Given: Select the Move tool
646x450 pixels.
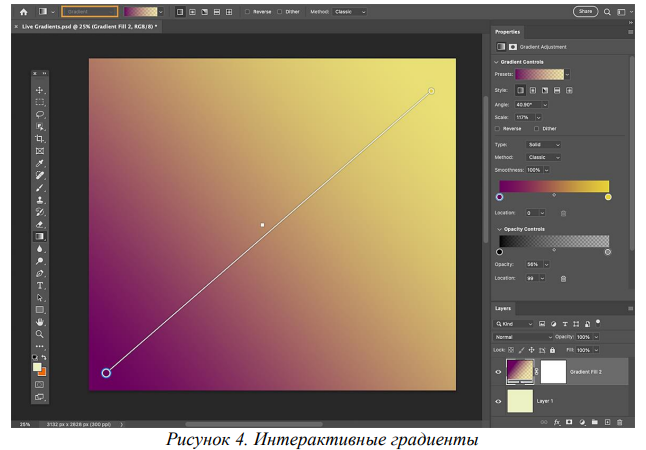Looking at the screenshot, I should pyautogui.click(x=40, y=90).
